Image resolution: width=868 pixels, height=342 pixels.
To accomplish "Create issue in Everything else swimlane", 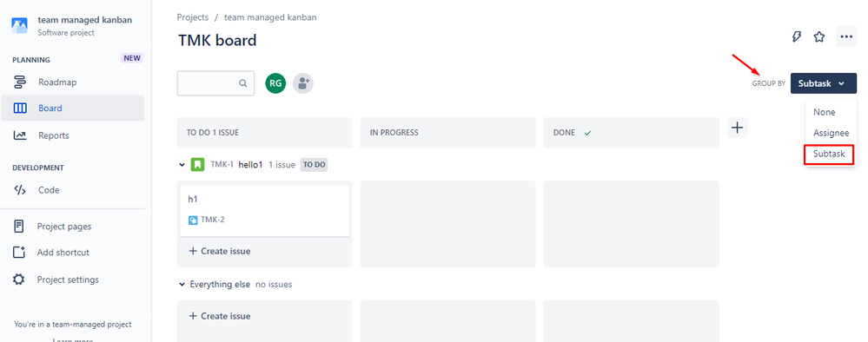I will point(220,316).
